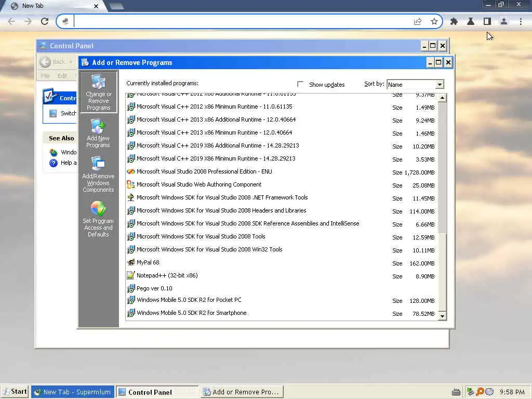
Task: Click the scroll down arrow of programs list
Action: coord(442,316)
